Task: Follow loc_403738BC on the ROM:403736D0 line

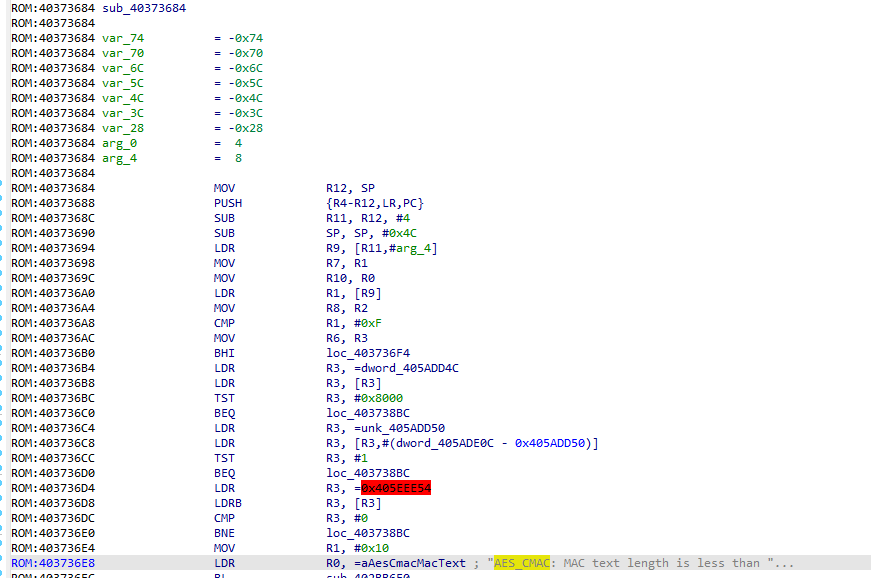Action: [368, 473]
